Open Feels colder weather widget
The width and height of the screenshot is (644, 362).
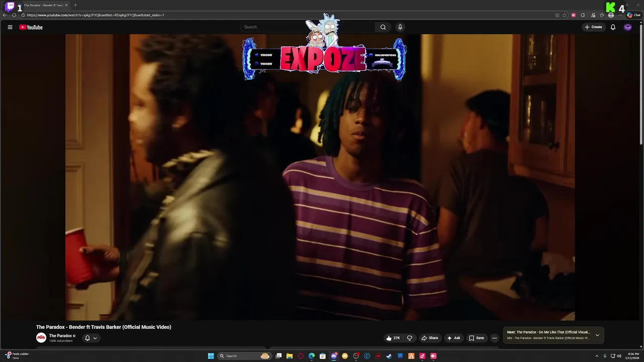tap(17, 355)
